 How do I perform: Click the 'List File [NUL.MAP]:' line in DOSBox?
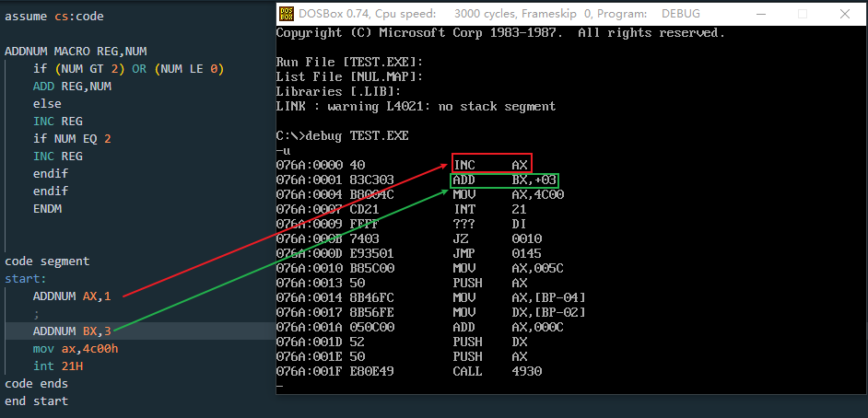(x=350, y=76)
